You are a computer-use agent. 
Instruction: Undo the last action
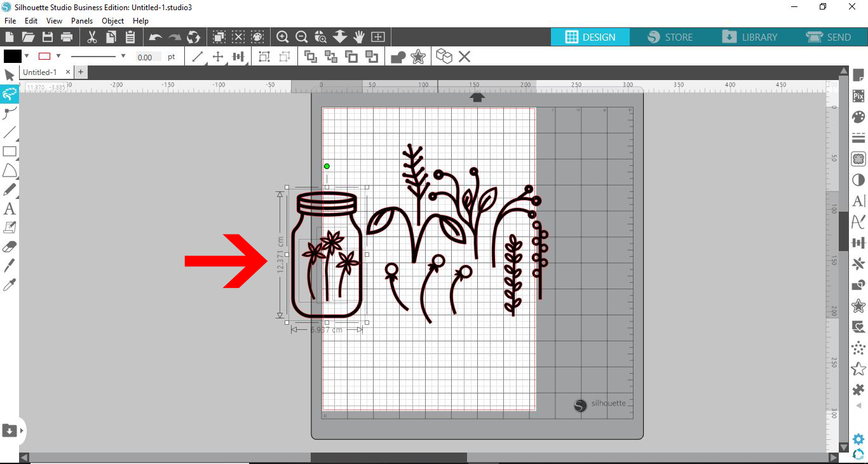154,37
